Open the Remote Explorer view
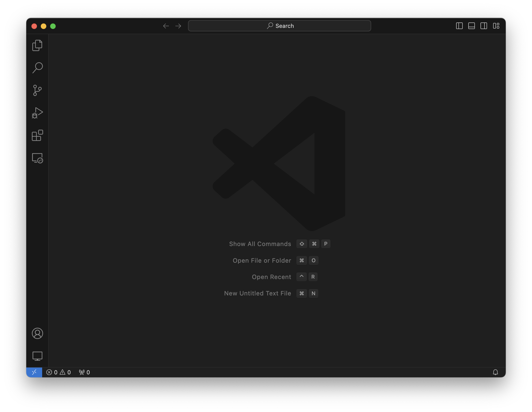Screen dimensions: 532x412 [37, 158]
